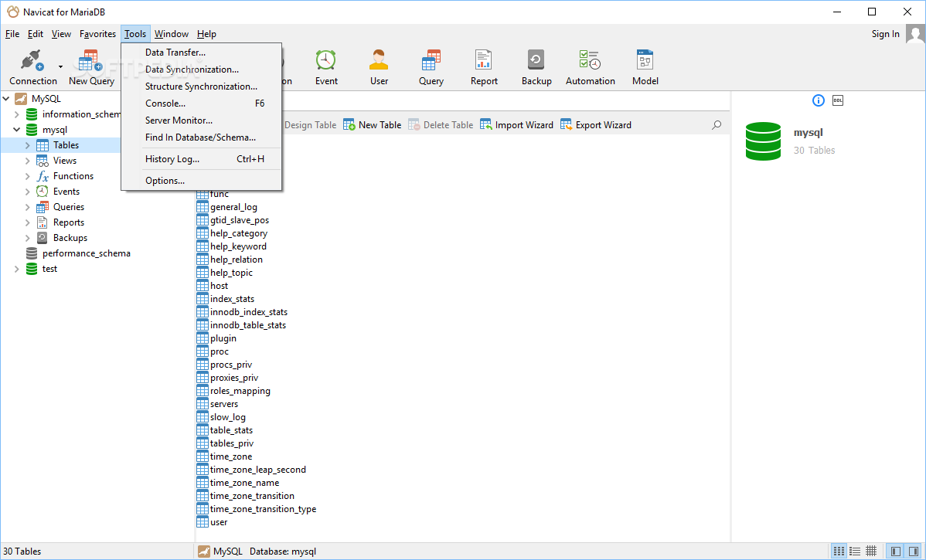Click New Table button
This screenshot has height=560, width=926.
click(372, 124)
